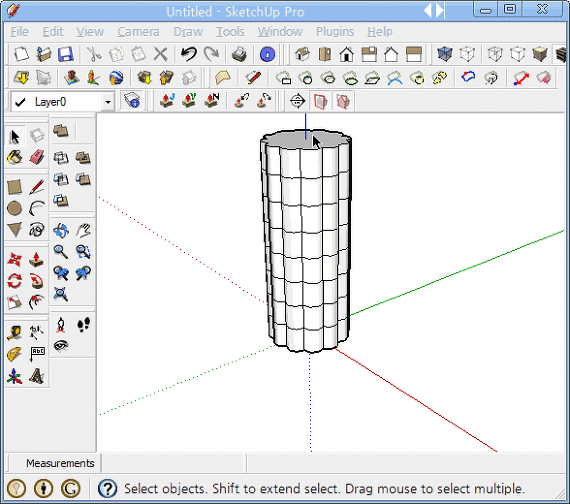Open the Plugins menu
The image size is (570, 504).
[x=335, y=32]
